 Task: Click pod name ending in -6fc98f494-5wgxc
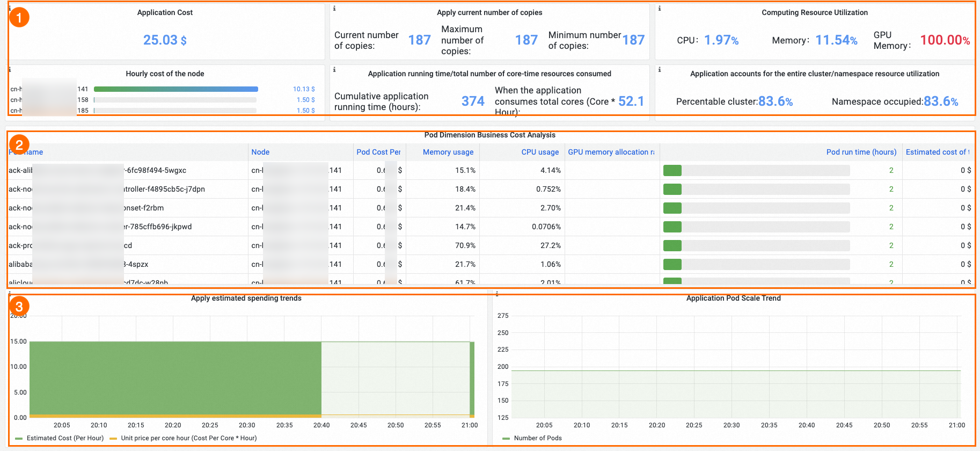pyautogui.click(x=97, y=170)
